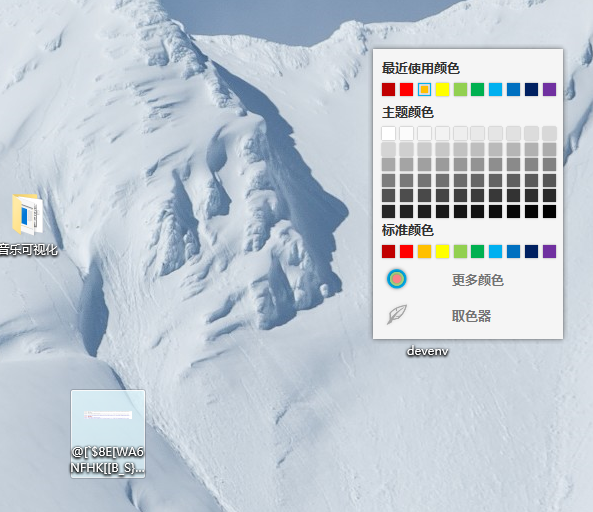Open the 音乐可视化 folder icon
The image size is (593, 512).
click(27, 215)
